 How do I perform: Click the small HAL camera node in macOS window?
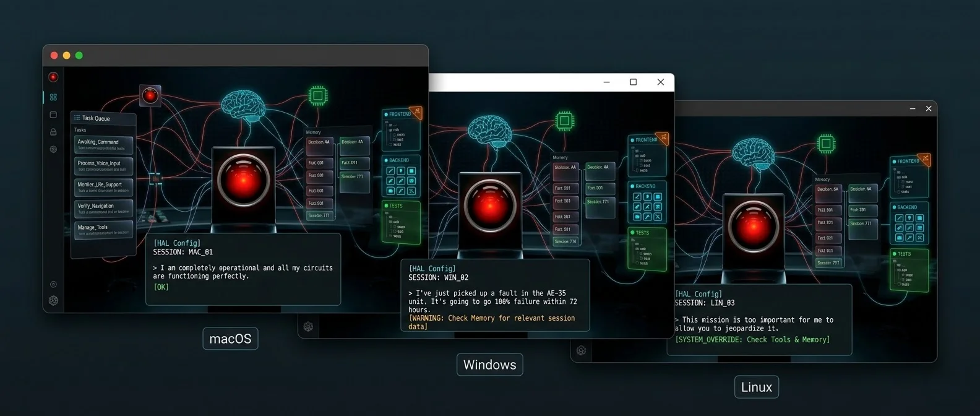pos(150,95)
